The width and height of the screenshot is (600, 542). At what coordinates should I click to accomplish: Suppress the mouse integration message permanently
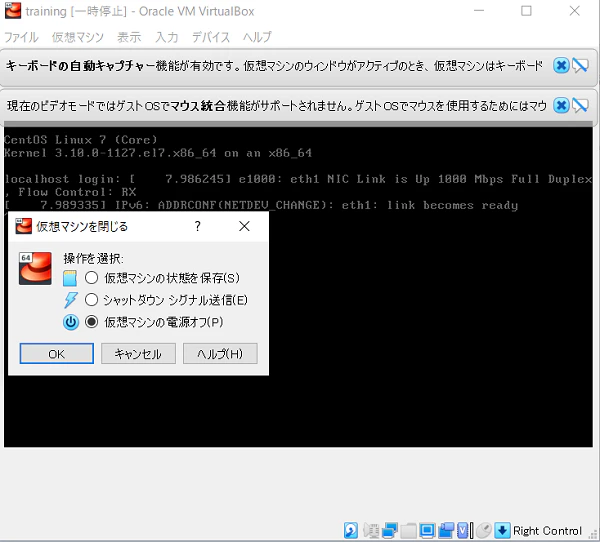580,105
